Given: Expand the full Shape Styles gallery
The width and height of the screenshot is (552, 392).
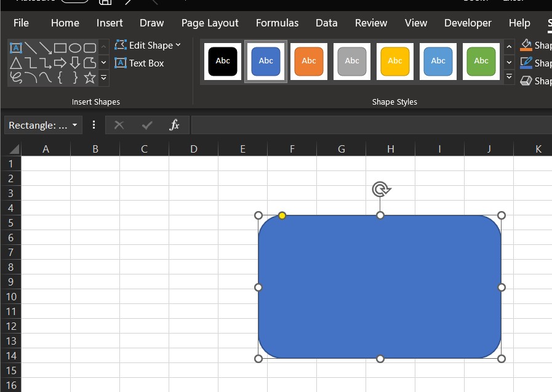Looking at the screenshot, I should (x=509, y=77).
